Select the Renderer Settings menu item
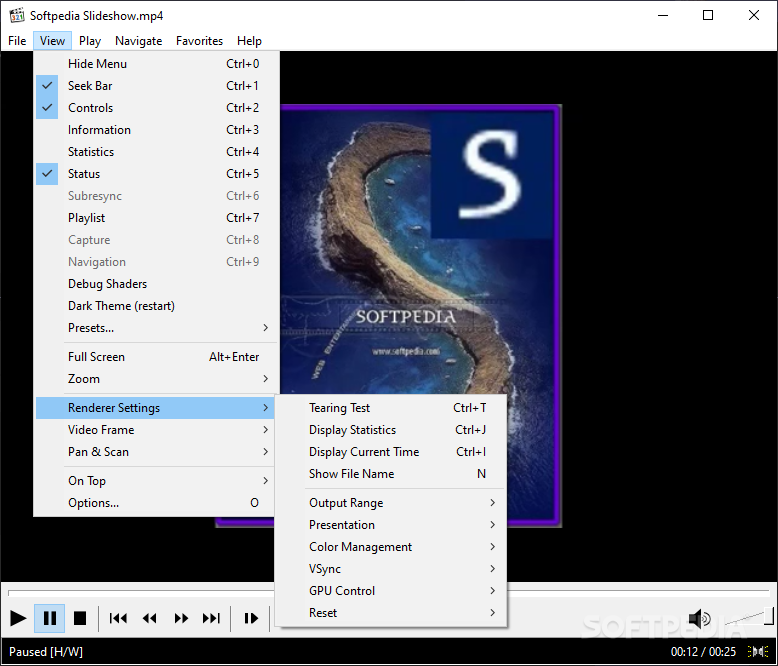The image size is (778, 666). pyautogui.click(x=154, y=408)
